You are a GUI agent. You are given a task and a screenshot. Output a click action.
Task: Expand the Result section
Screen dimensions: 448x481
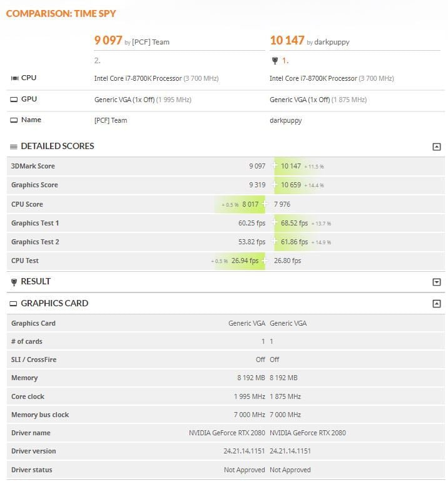[x=436, y=282]
